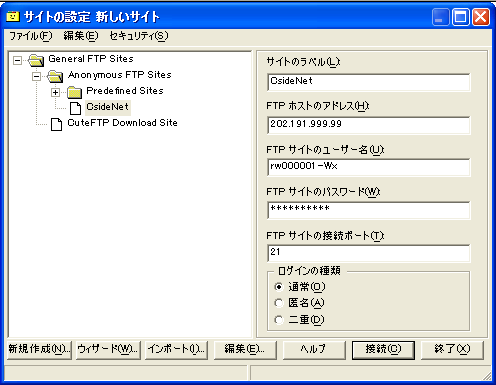
Task: Click the CuteFTP title bar application icon
Action: [13, 16]
